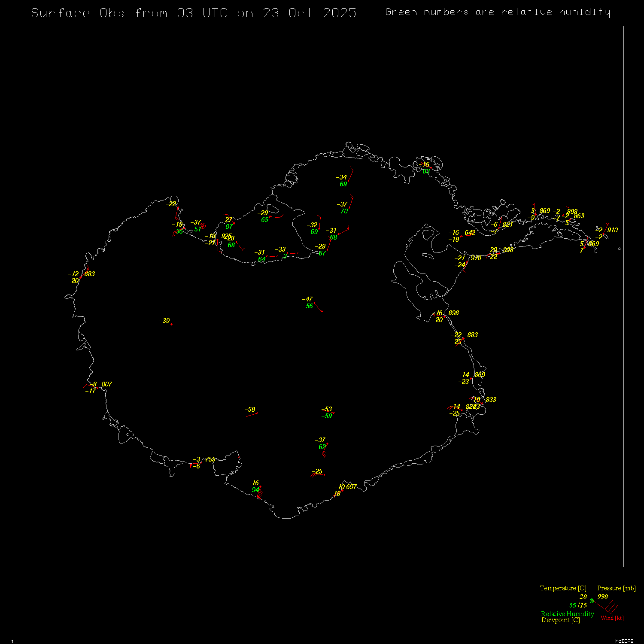Screen dimensions: 644x644
Task: Click the isolated -39 temperature reading
Action: 165,321
